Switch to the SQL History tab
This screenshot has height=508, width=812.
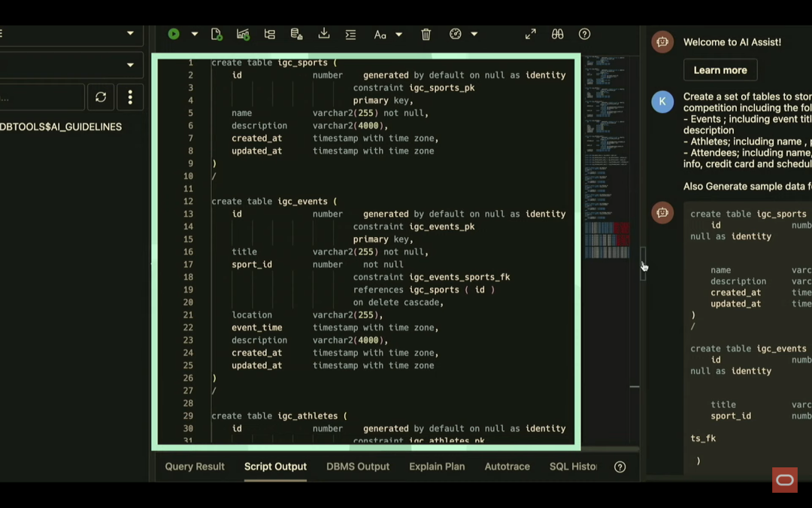[x=573, y=467]
